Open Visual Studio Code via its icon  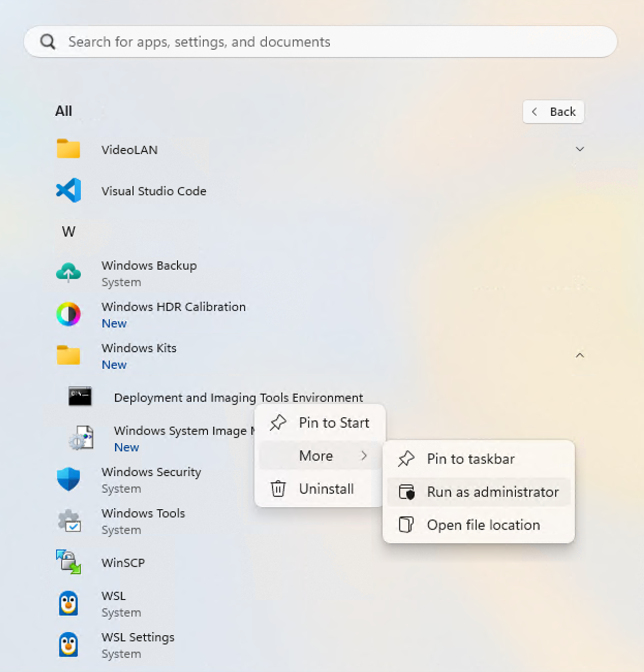[x=68, y=190]
